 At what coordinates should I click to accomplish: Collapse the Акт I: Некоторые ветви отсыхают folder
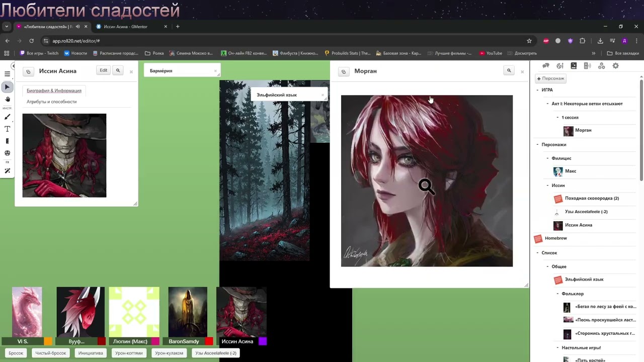[547, 104]
